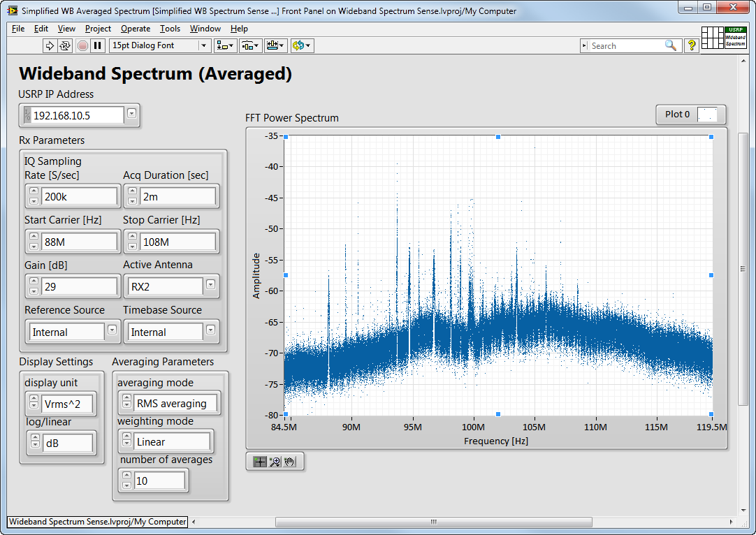Select the graph pan hand tool
Viewport: 756px width, 535px height.
pos(289,462)
